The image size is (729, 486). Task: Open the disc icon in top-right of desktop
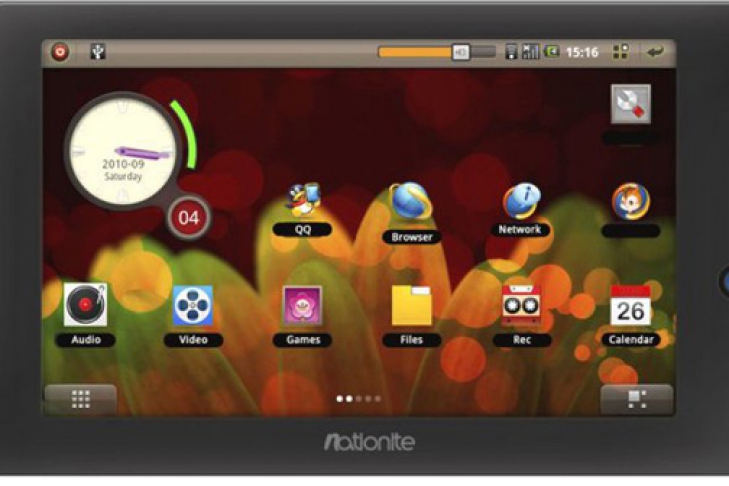tap(630, 104)
